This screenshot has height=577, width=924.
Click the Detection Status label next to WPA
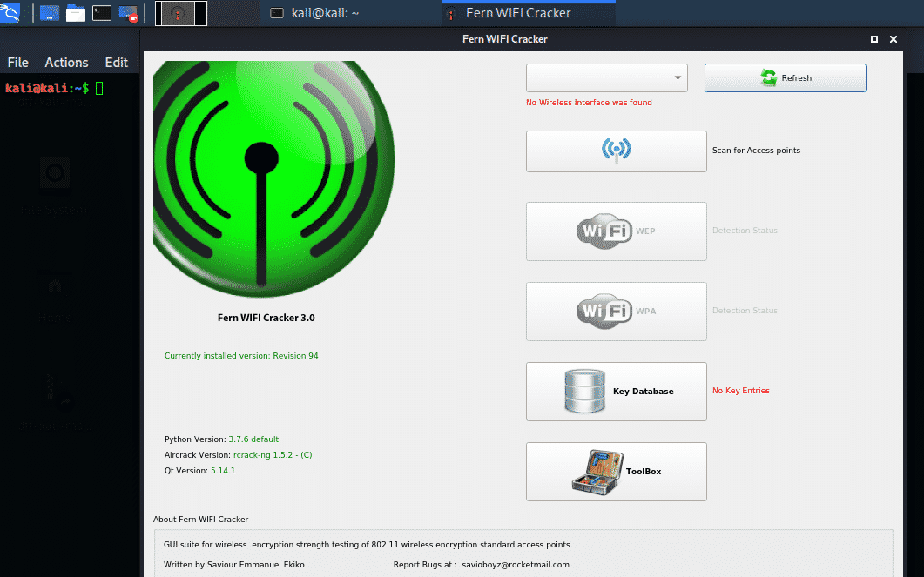(x=745, y=311)
